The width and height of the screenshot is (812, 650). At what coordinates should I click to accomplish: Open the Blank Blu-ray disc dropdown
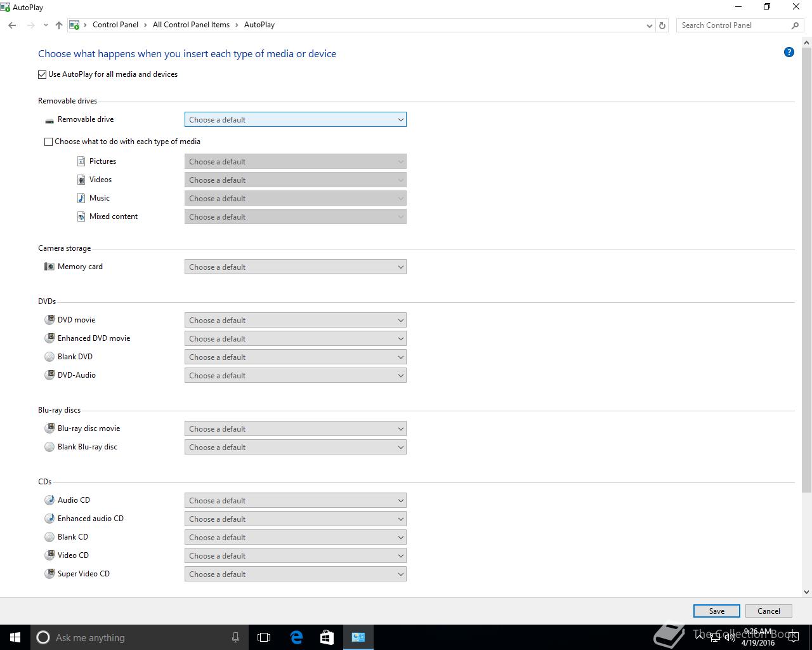click(296, 447)
